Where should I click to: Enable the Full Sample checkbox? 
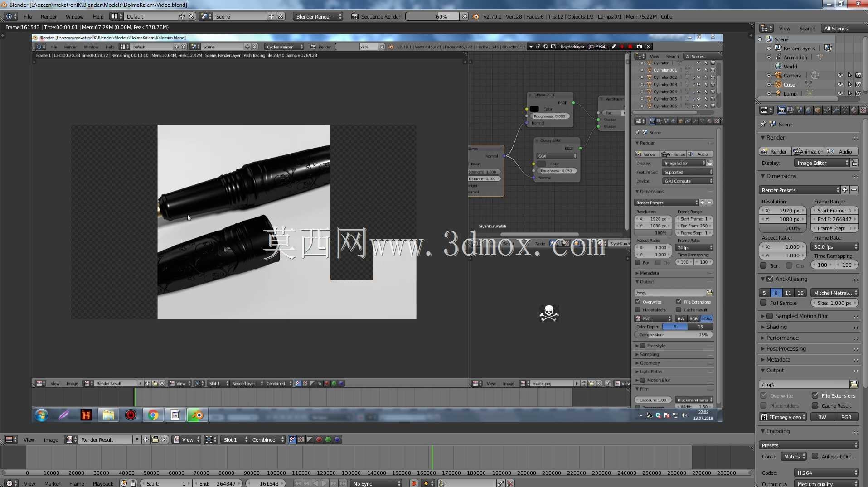(764, 303)
